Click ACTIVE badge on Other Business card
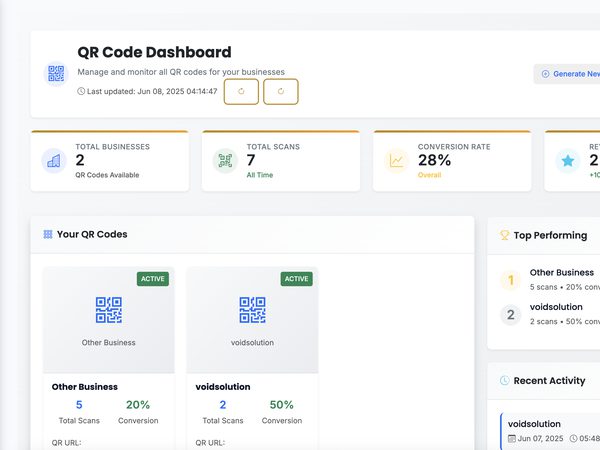Screen dimensions: 600x450 click(x=153, y=279)
